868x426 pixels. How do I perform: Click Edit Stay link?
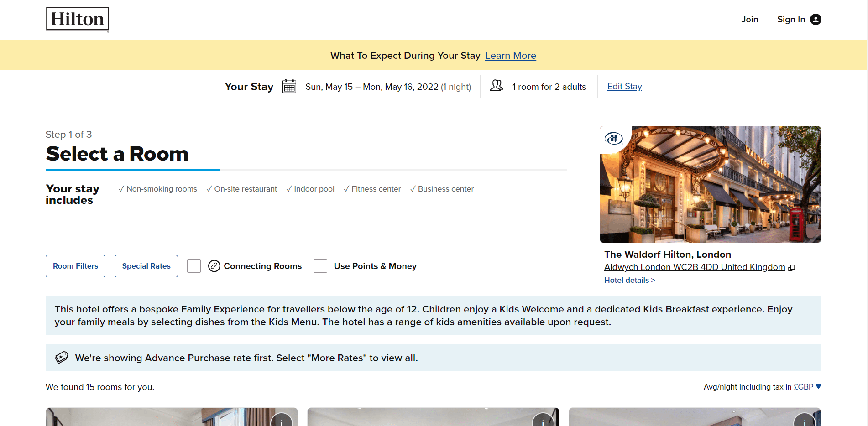click(x=624, y=86)
